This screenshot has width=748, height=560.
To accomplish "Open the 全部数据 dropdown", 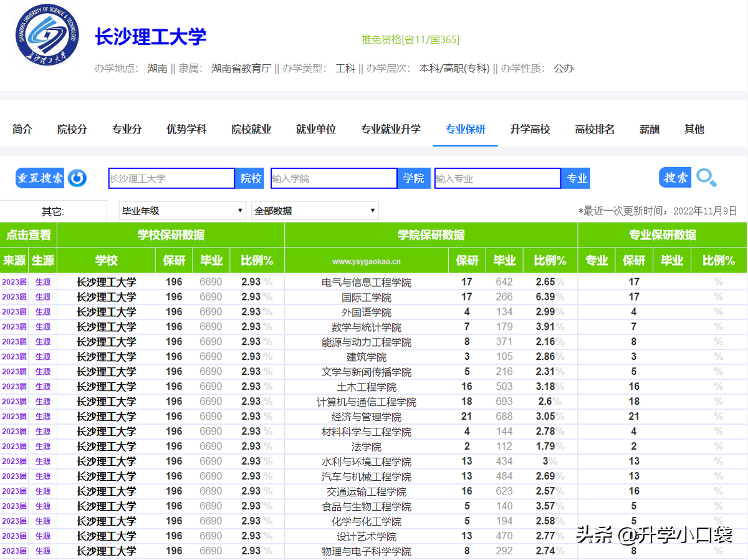I will pos(315,211).
